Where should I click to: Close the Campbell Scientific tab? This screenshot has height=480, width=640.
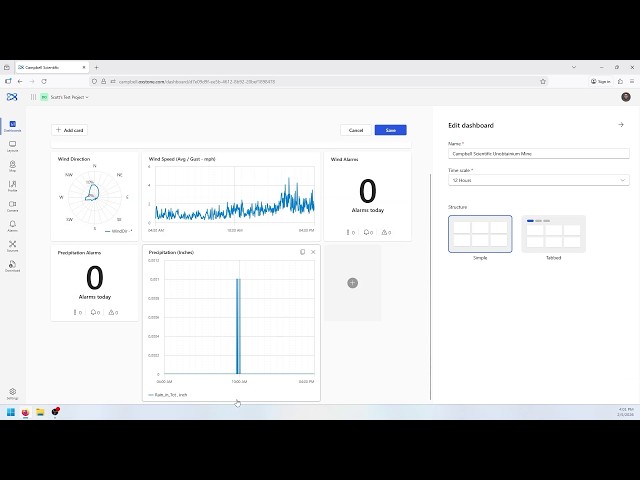point(84,67)
